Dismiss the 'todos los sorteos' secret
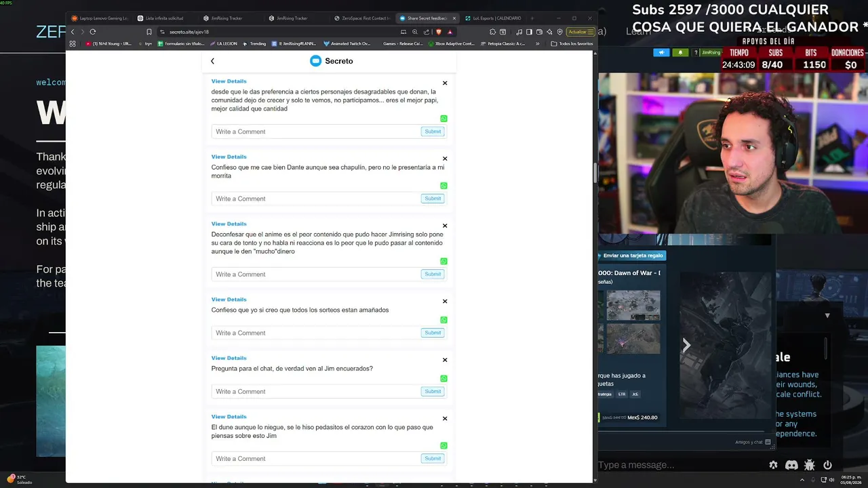The height and width of the screenshot is (488, 868). click(445, 301)
